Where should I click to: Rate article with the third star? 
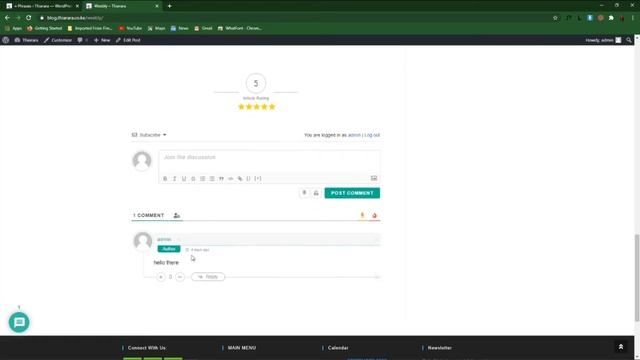pos(257,107)
